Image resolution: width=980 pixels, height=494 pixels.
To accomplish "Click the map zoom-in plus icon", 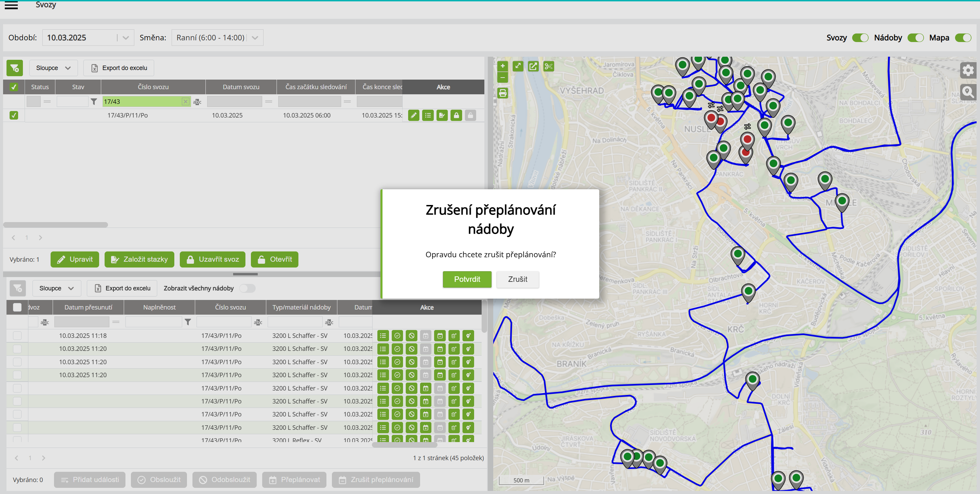I will click(x=502, y=66).
